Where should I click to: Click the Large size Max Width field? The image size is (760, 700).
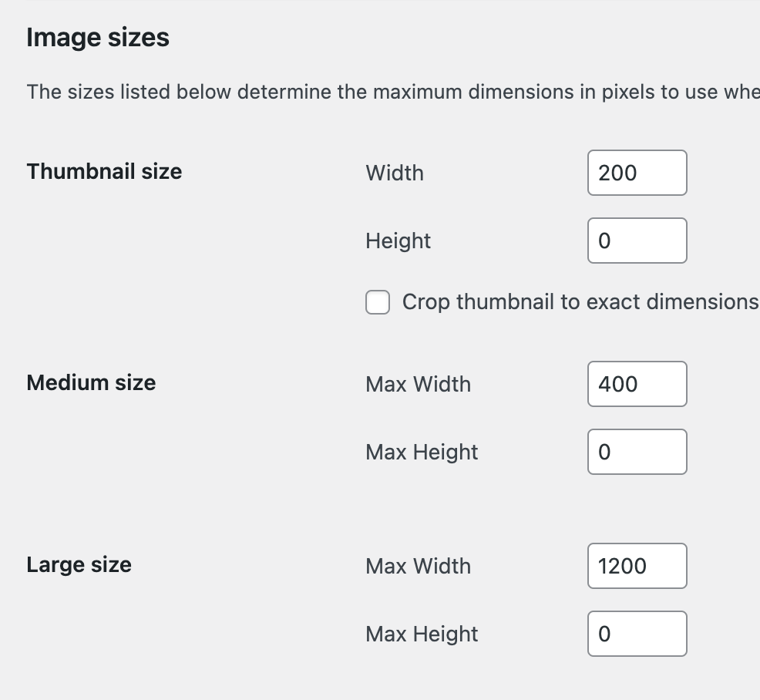637,566
